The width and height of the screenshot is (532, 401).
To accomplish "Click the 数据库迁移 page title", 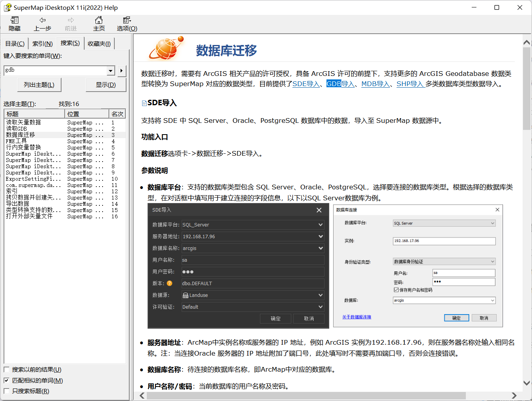I will point(226,50).
